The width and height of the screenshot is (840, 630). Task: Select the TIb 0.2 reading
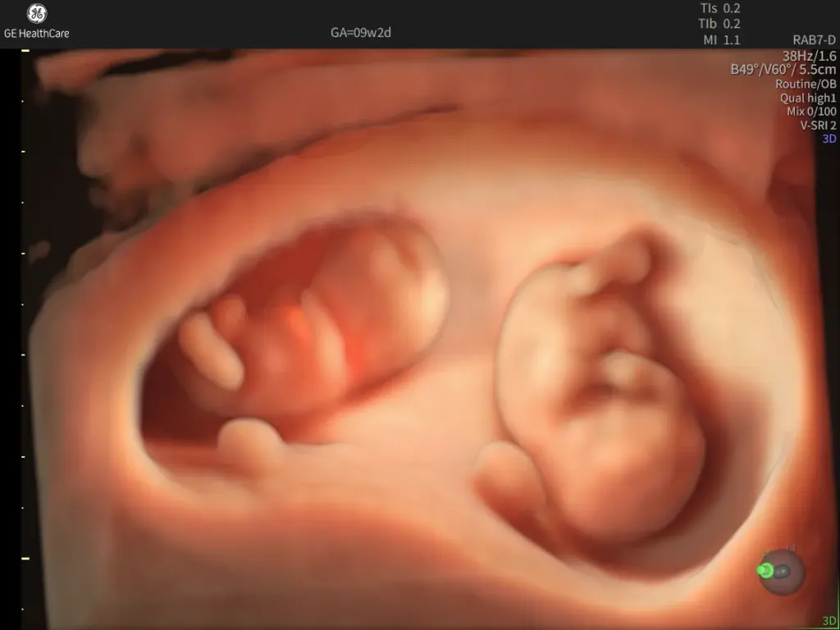(720, 24)
